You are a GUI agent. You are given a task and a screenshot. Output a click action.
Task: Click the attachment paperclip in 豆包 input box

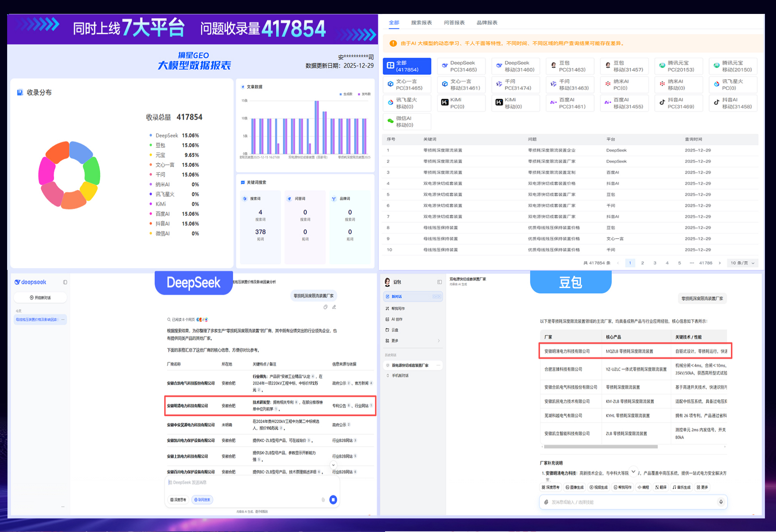(x=545, y=502)
